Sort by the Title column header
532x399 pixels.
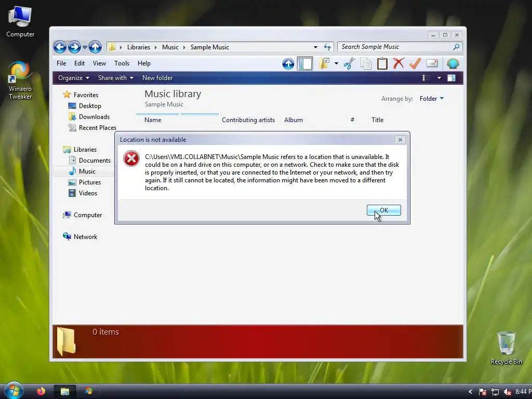pos(377,120)
